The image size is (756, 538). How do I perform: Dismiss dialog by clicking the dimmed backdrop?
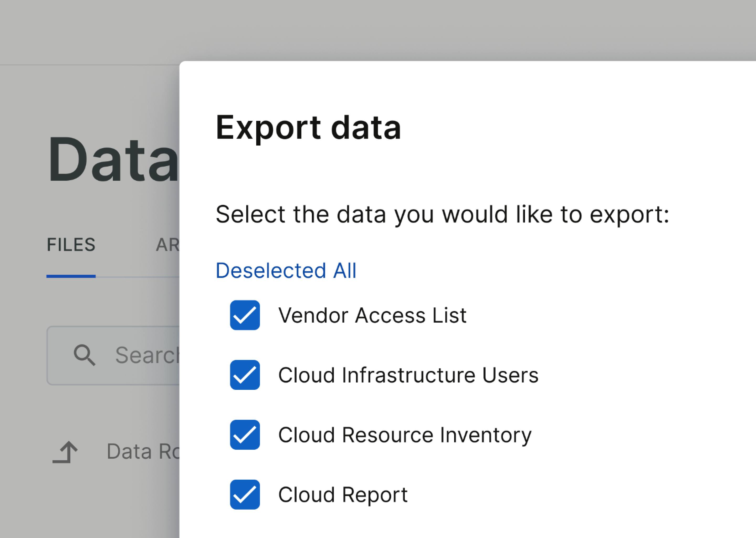point(364,30)
